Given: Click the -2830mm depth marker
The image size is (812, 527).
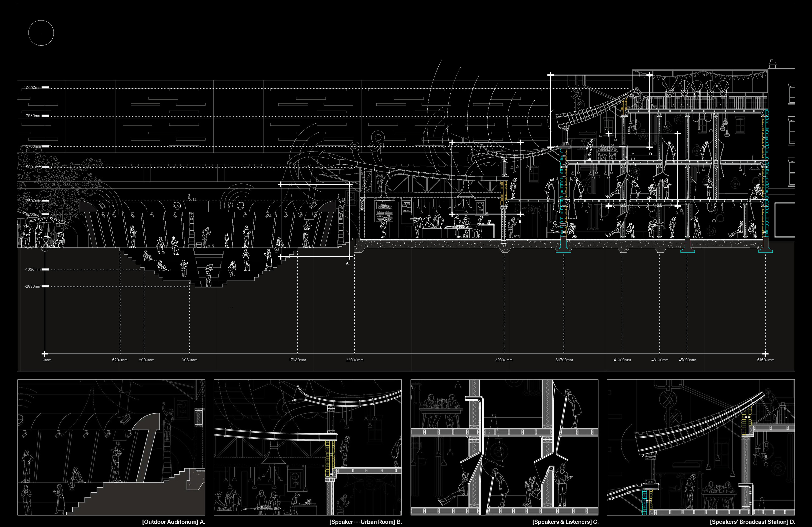Looking at the screenshot, I should [45, 286].
